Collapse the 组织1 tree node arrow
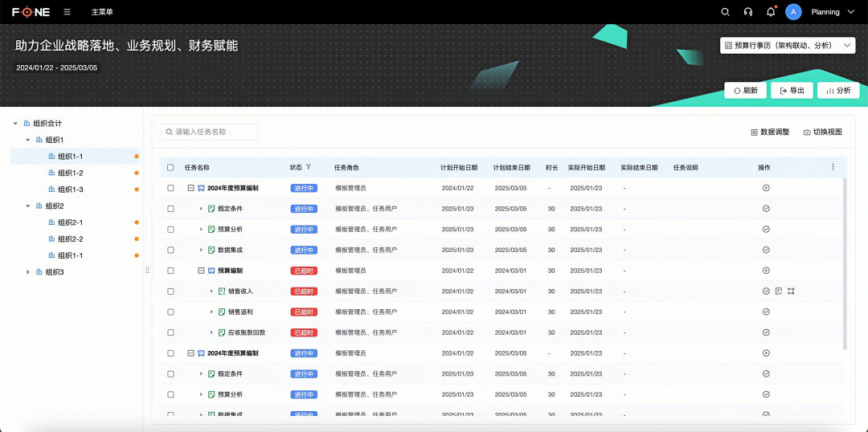Image resolution: width=868 pixels, height=432 pixels. tap(27, 140)
